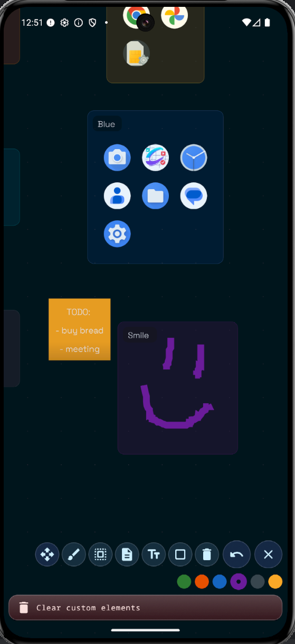
Task: Choose the sticky note document tool
Action: [x=127, y=554]
